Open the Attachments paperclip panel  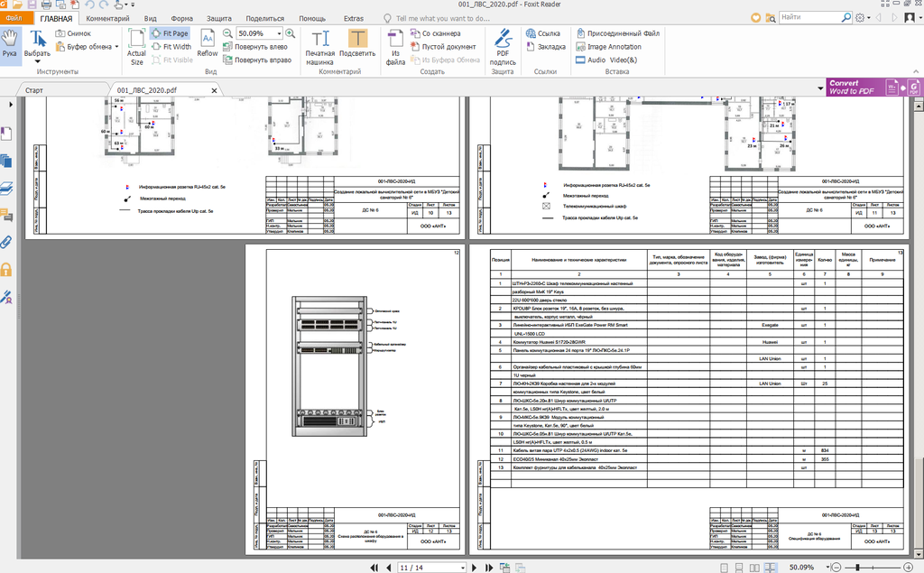point(7,242)
